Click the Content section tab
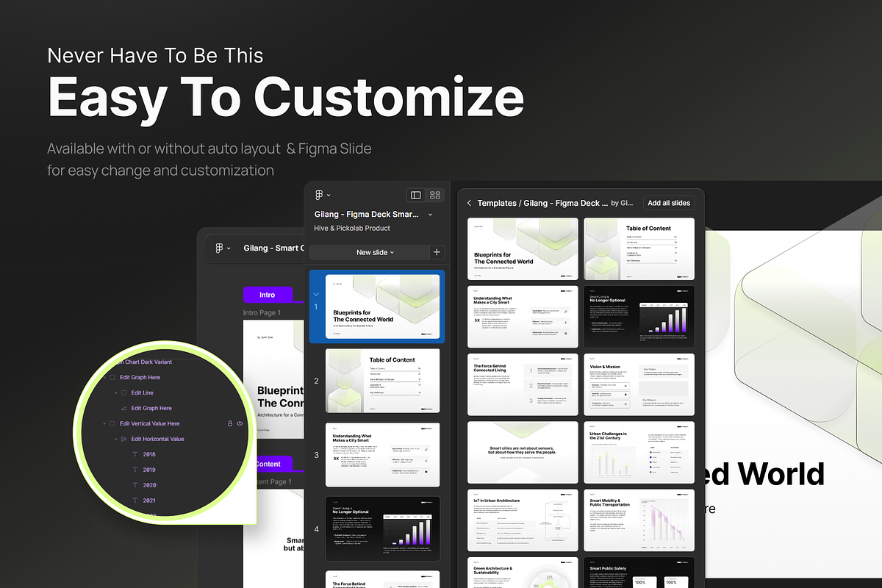This screenshot has width=882, height=588. click(268, 464)
